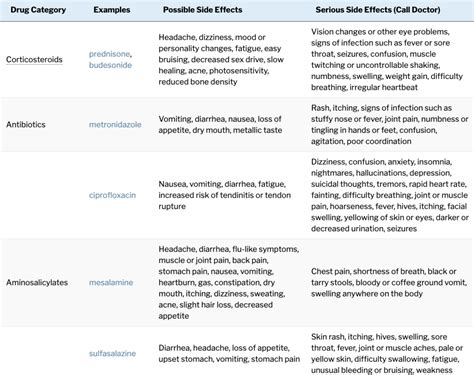The height and width of the screenshot is (375, 474).
Task: Open the sulfasalazine link
Action: pyautogui.click(x=112, y=354)
